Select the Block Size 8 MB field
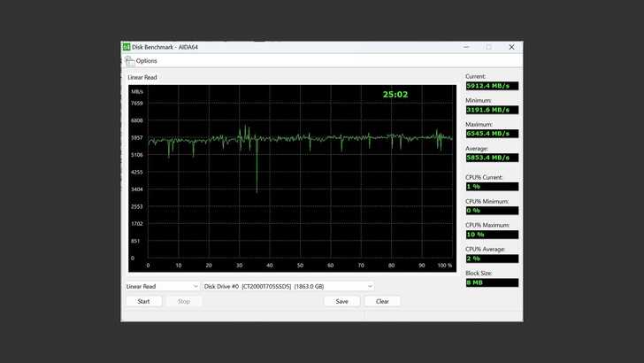 tap(492, 282)
